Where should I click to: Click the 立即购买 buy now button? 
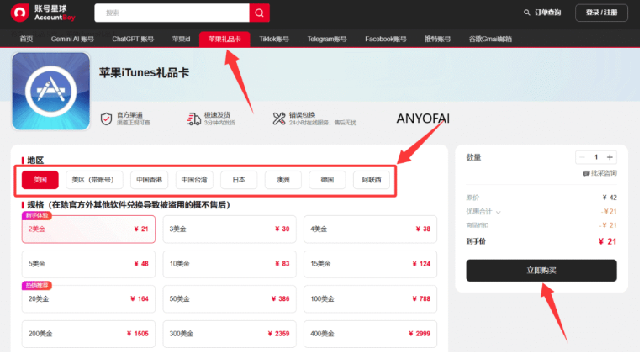(x=541, y=271)
